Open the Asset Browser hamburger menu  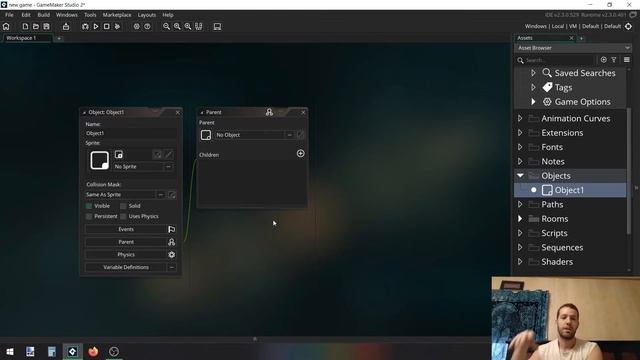tap(627, 60)
